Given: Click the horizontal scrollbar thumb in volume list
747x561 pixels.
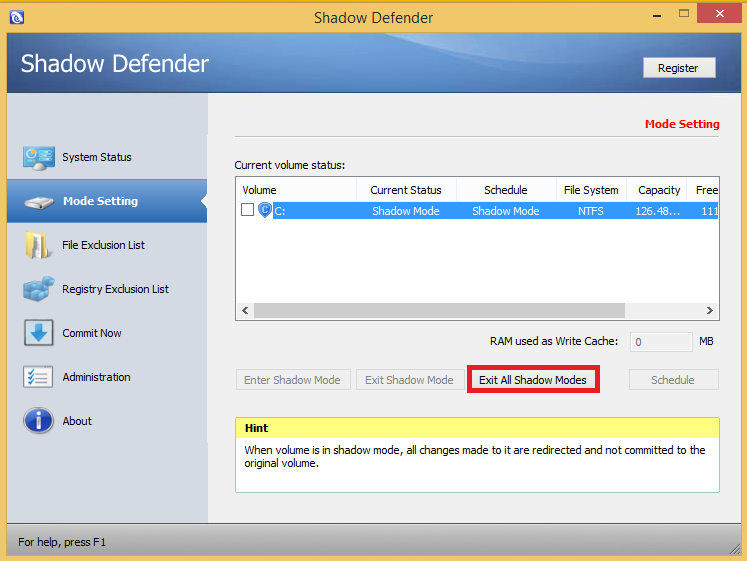Looking at the screenshot, I should pos(439,311).
